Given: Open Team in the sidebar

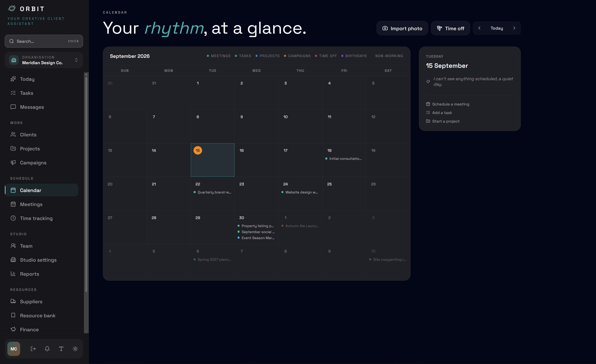Looking at the screenshot, I should click(41, 246).
